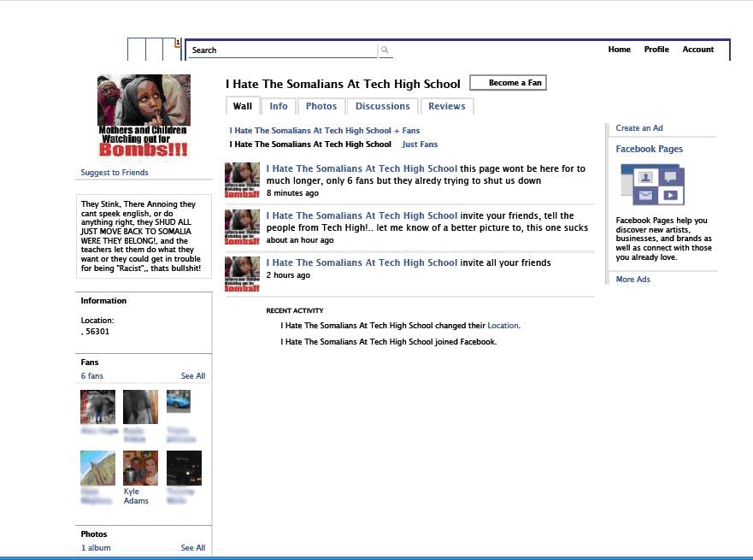The height and width of the screenshot is (560, 753).
Task: Click the 'about an hour ago' timestamp
Action: pyautogui.click(x=300, y=240)
